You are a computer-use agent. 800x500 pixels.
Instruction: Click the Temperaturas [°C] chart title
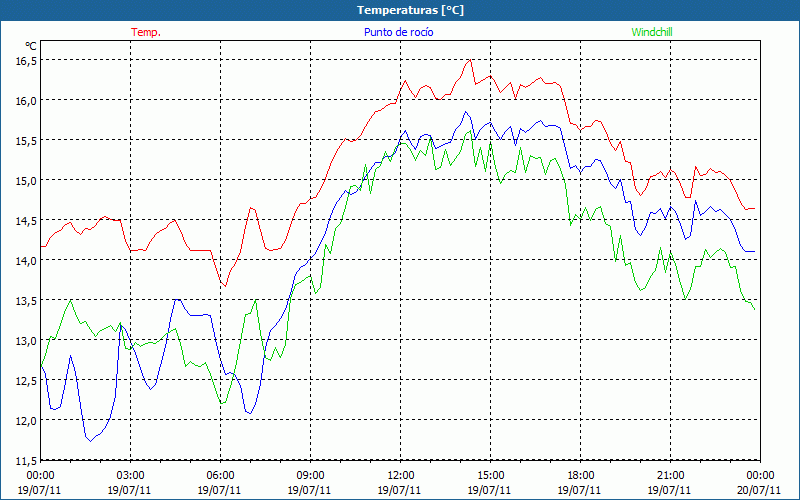(410, 10)
